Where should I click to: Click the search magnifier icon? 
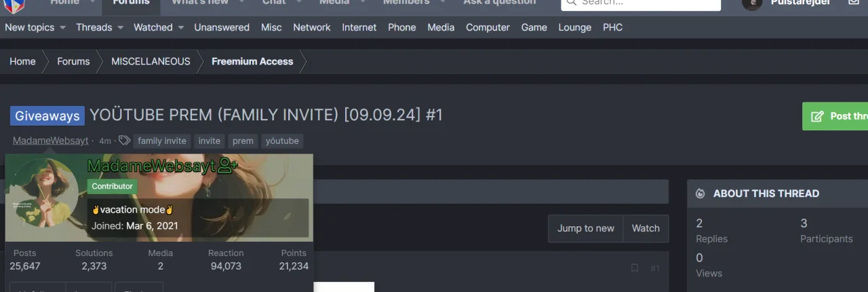pos(571,3)
